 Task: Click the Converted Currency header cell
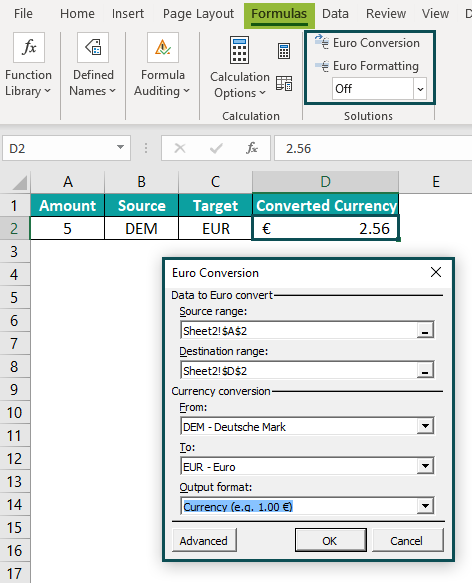click(325, 205)
